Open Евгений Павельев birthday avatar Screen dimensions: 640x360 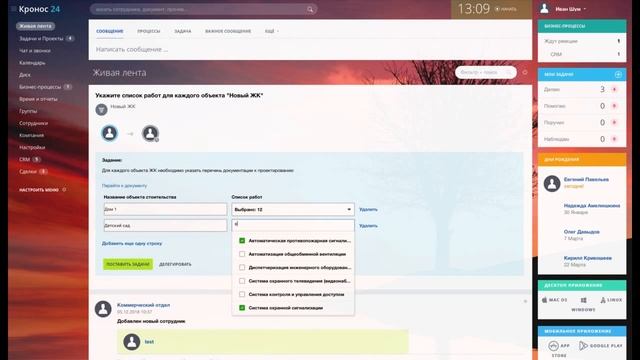pos(552,183)
